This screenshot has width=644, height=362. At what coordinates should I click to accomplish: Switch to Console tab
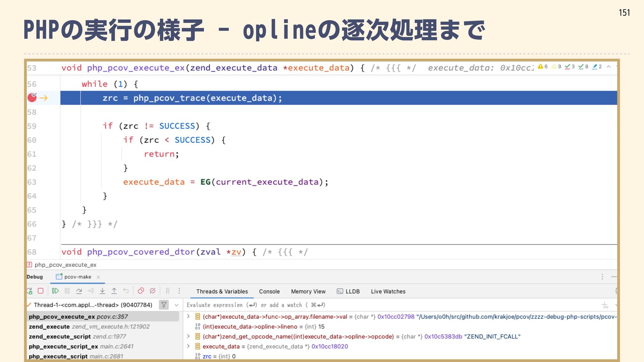[x=269, y=291]
